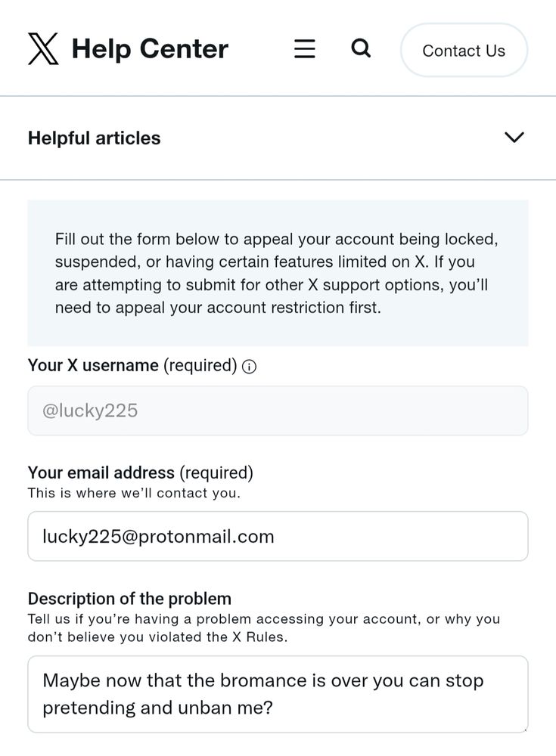Focus the email address input field

click(x=278, y=536)
